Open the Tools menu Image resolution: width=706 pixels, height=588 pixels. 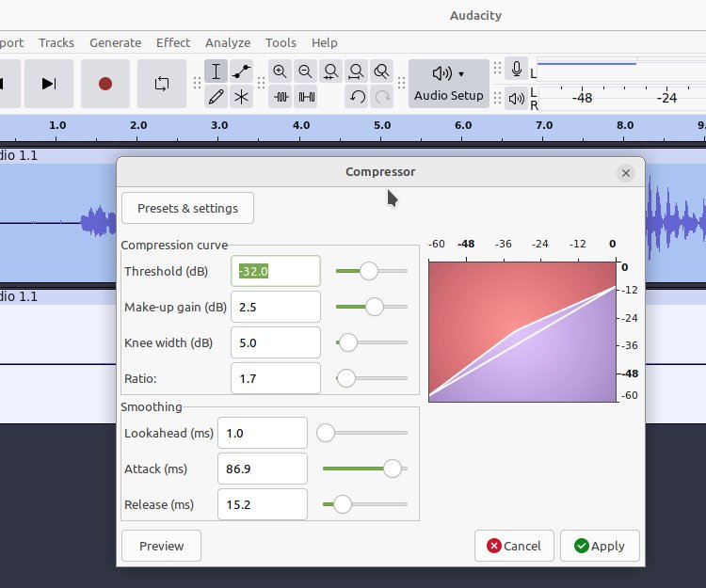click(281, 42)
